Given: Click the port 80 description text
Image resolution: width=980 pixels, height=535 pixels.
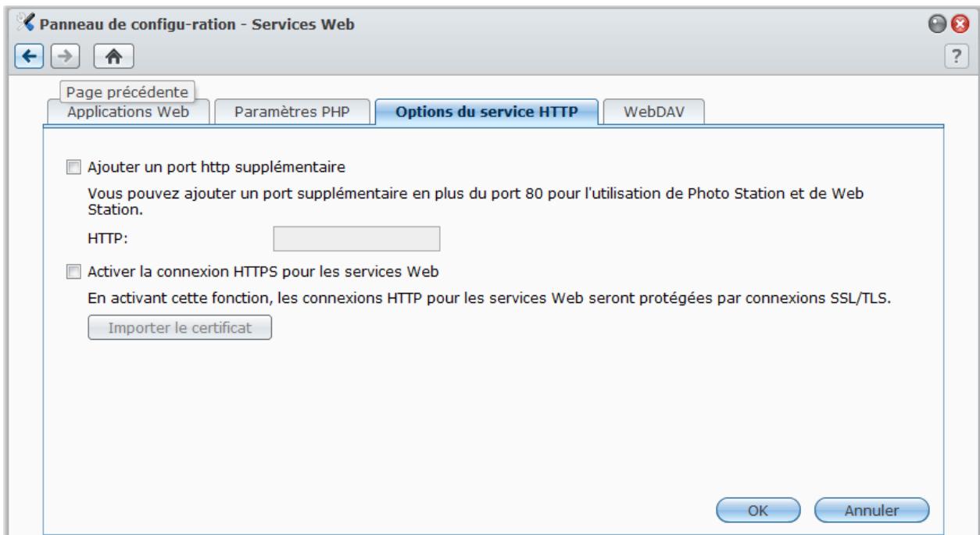Looking at the screenshot, I should 475,202.
